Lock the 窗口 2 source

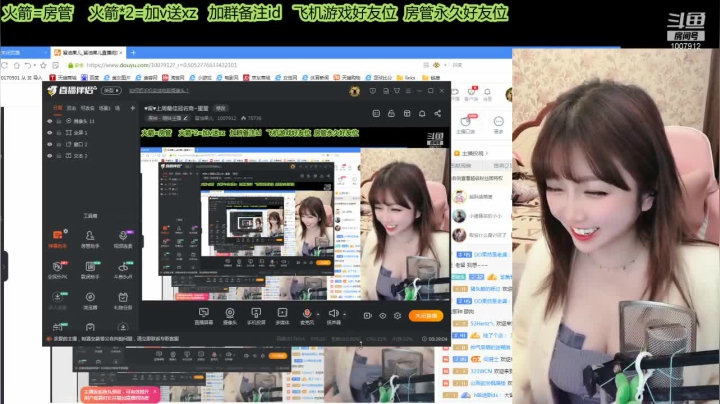click(x=59, y=144)
